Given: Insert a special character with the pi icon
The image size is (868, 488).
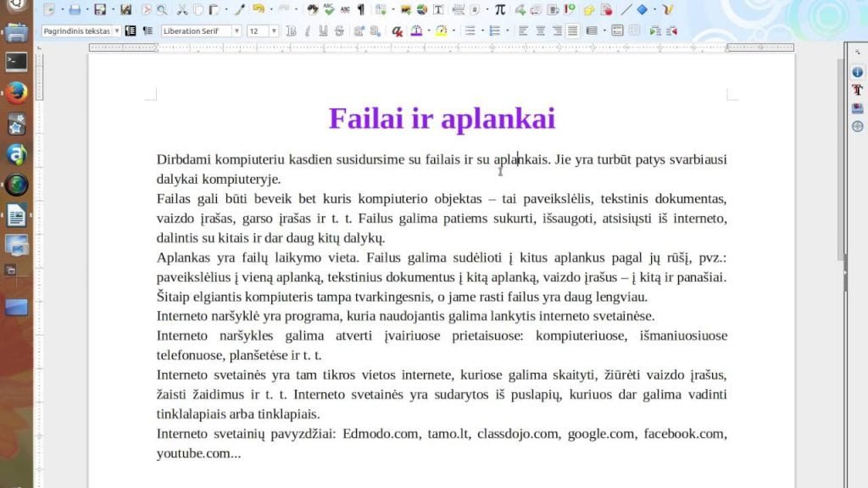Looking at the screenshot, I should [500, 9].
